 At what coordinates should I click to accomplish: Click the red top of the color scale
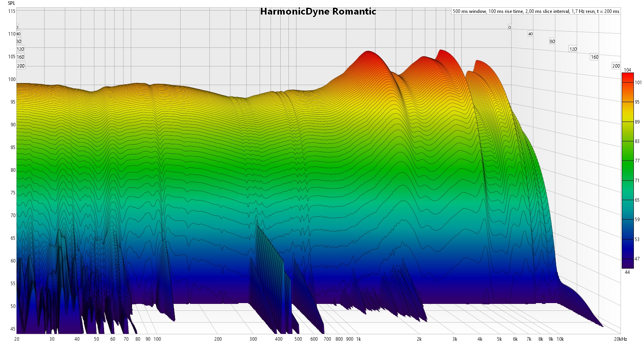627,77
